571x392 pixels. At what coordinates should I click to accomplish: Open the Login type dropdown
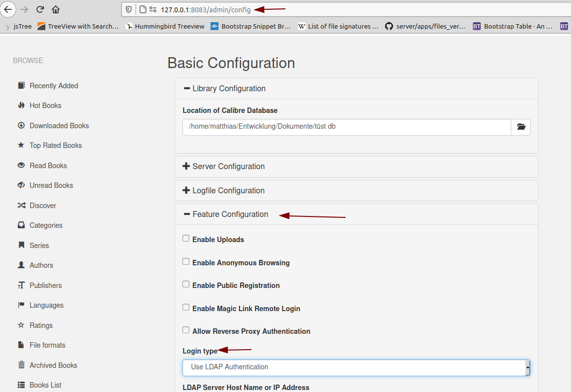[356, 367]
